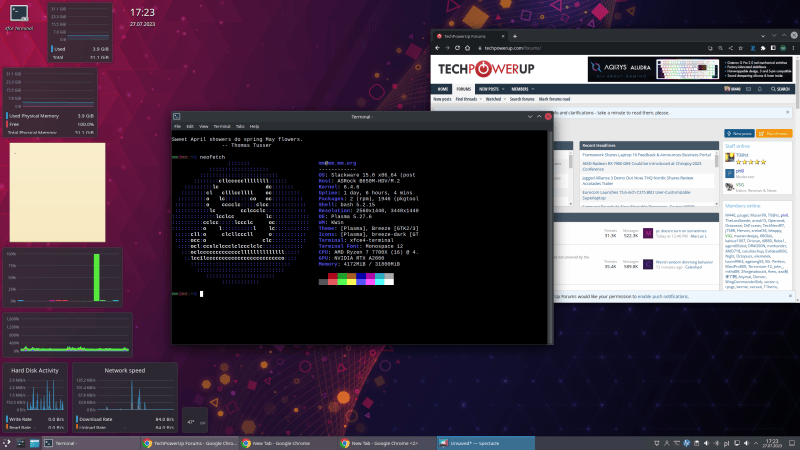Click the share icon in Chrome's address bar
The height and width of the screenshot is (450, 800).
click(x=730, y=48)
